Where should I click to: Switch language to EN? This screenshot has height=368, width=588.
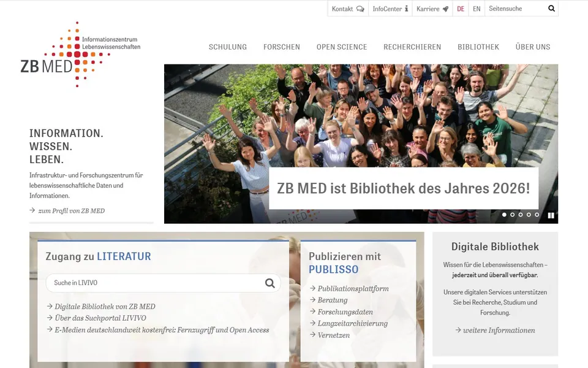[x=477, y=9]
